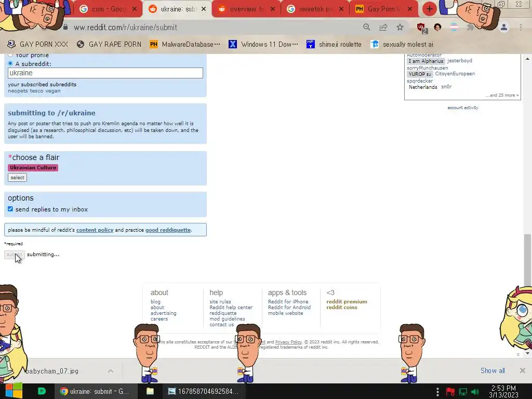Screen dimensions: 532x399
Task: Open the shimeji roulette bookmark
Action: (334, 44)
